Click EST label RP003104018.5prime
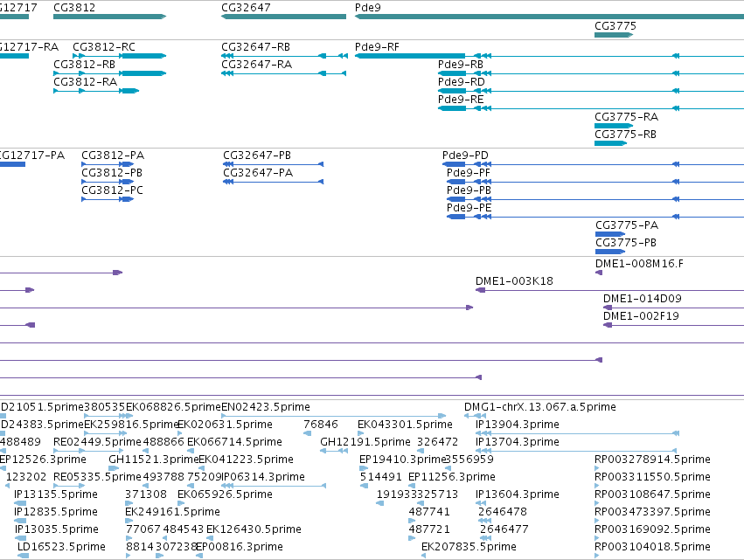Image resolution: width=744 pixels, height=560 pixels. point(652,547)
